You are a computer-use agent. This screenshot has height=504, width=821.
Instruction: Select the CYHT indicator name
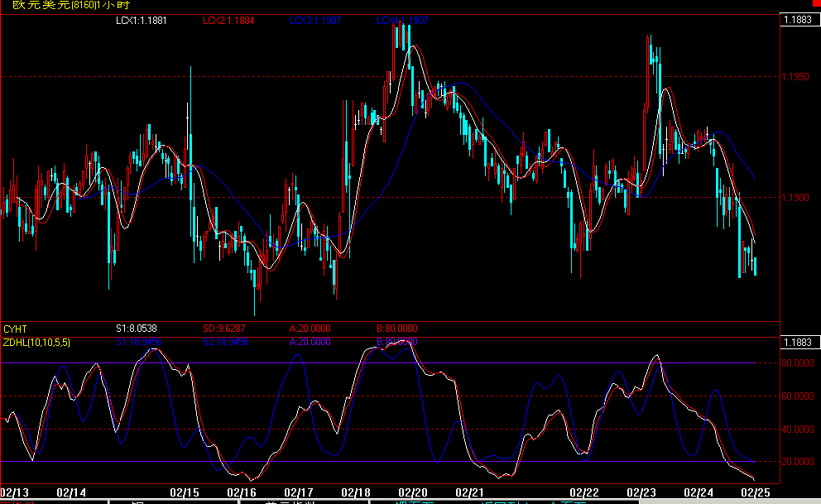15,329
